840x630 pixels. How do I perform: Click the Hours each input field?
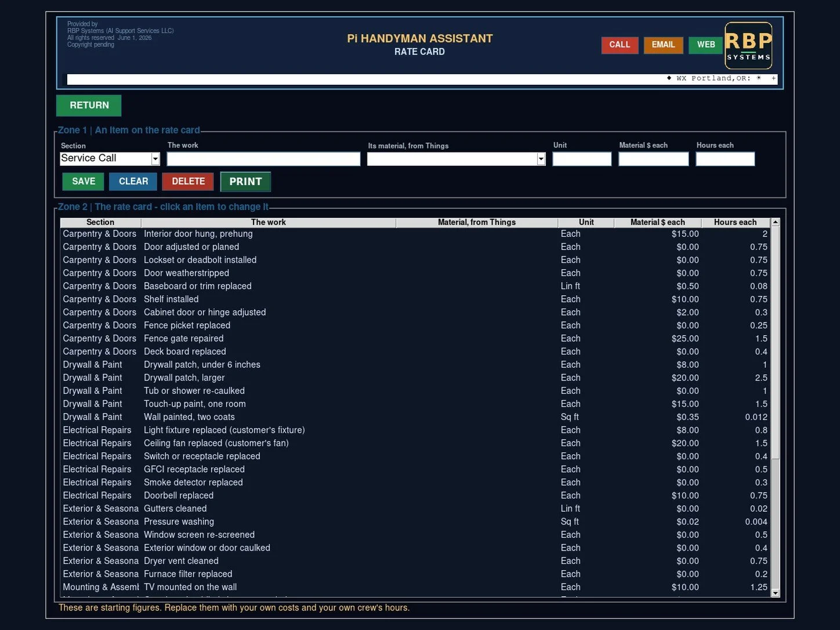coord(725,159)
